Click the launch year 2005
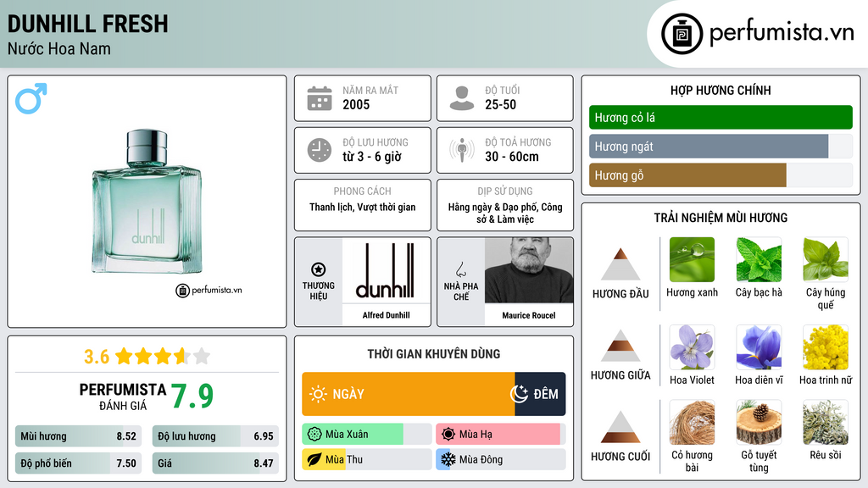This screenshot has width=868, height=488. click(x=356, y=104)
